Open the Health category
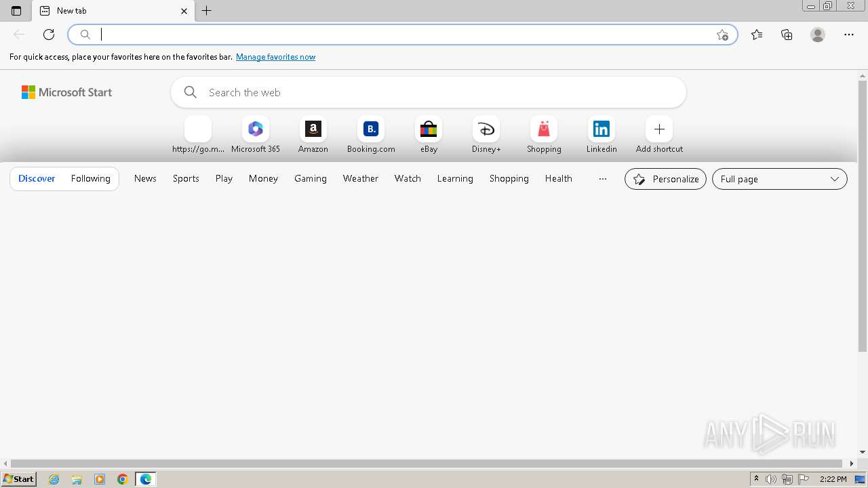This screenshot has height=488, width=868. pos(559,178)
